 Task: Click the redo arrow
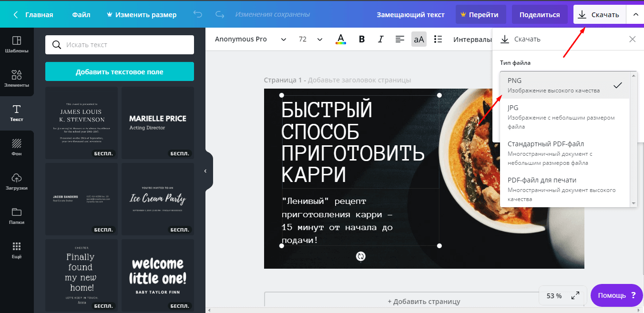point(220,15)
